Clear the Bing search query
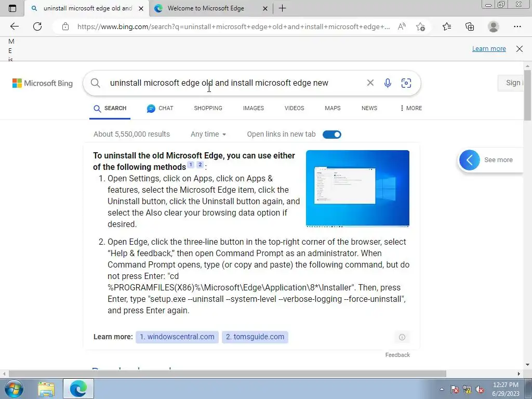The image size is (532, 399). point(370,83)
